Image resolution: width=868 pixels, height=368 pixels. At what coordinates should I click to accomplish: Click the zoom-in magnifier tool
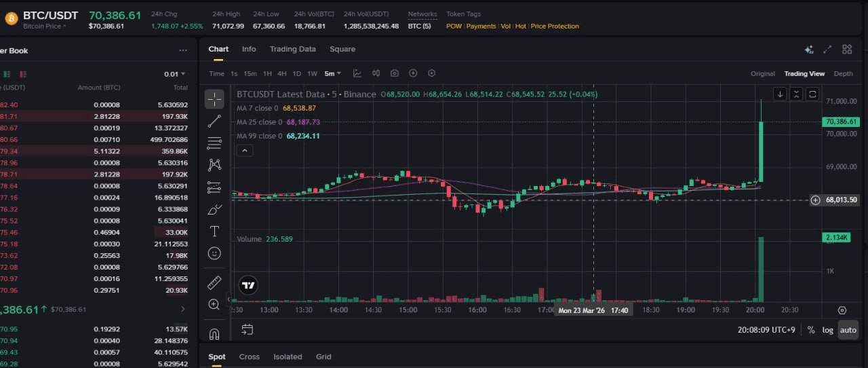(214, 304)
